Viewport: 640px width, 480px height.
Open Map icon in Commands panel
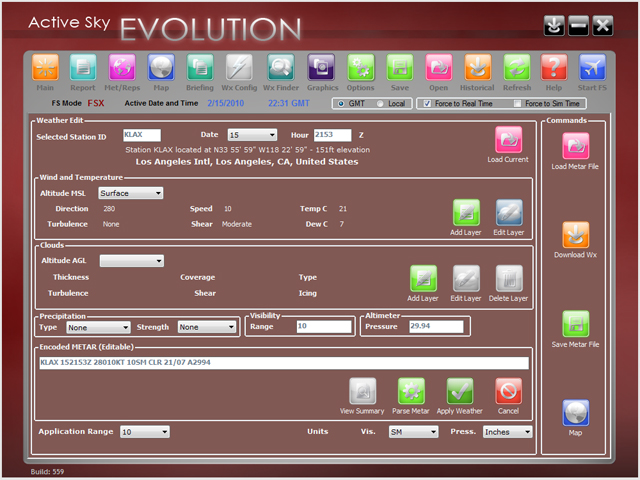pos(576,413)
